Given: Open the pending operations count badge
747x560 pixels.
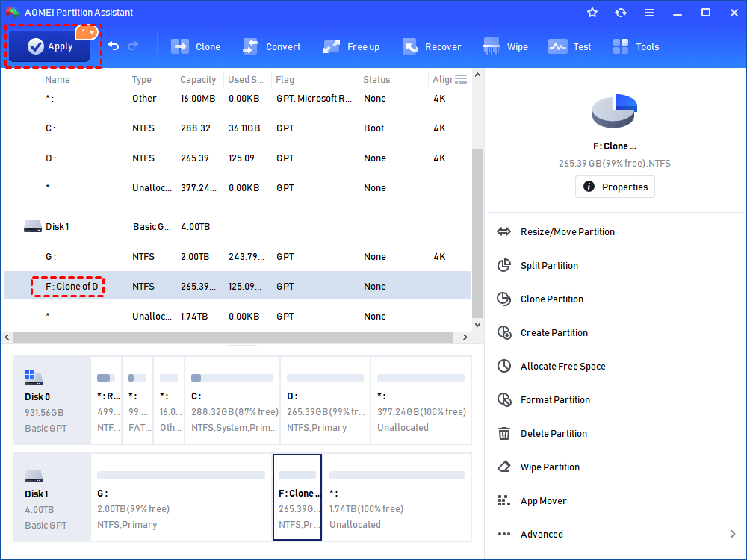Looking at the screenshot, I should tap(87, 32).
